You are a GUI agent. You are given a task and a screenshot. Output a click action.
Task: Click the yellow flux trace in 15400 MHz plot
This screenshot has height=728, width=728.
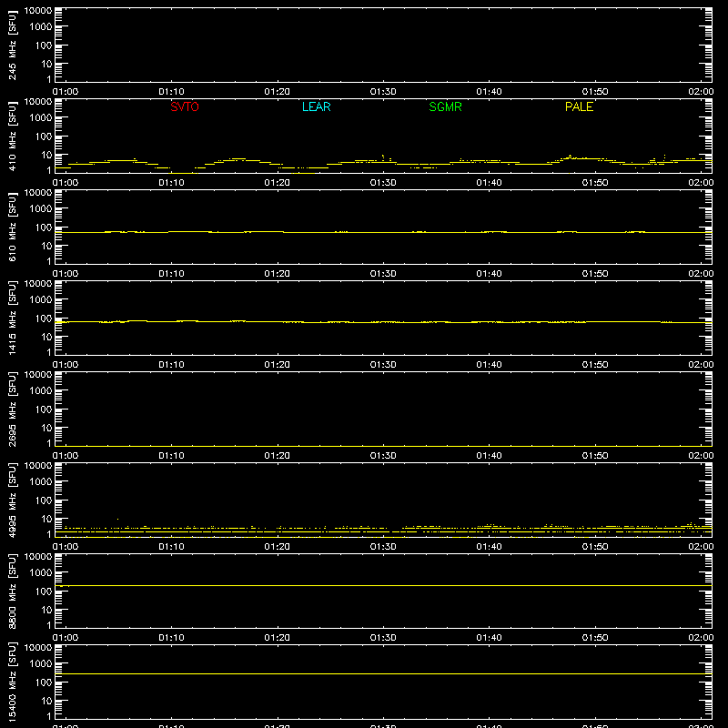[x=383, y=673]
